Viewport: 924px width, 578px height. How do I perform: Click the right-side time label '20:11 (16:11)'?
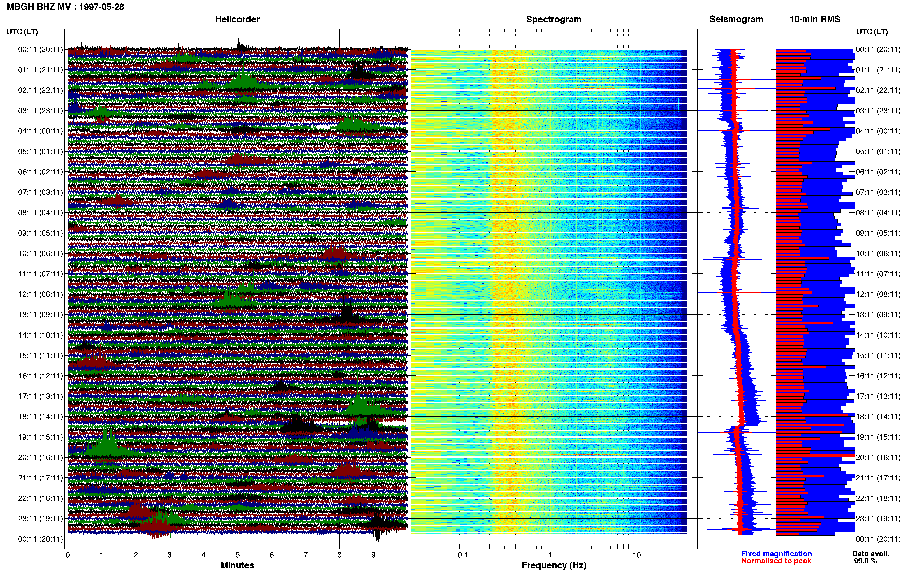[878, 458]
